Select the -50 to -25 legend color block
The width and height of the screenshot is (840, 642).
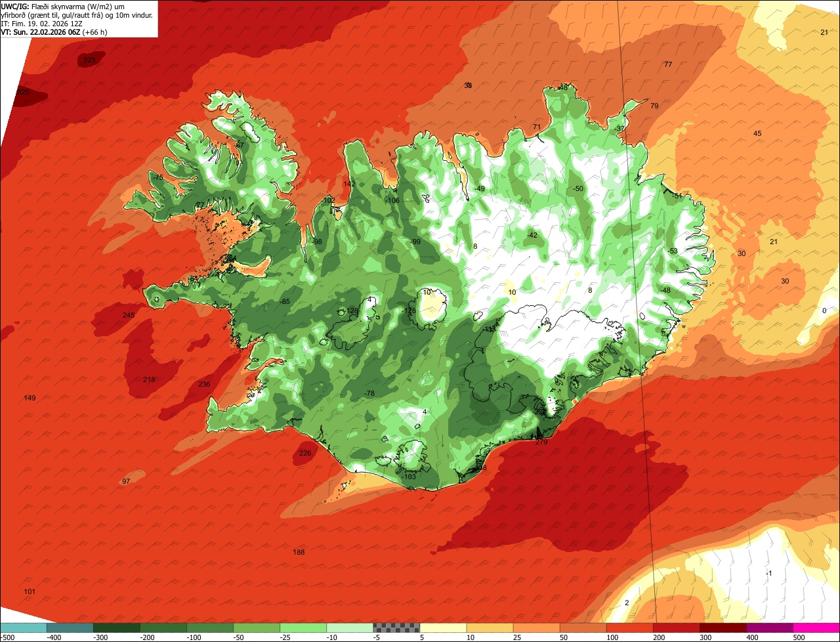pos(257,628)
